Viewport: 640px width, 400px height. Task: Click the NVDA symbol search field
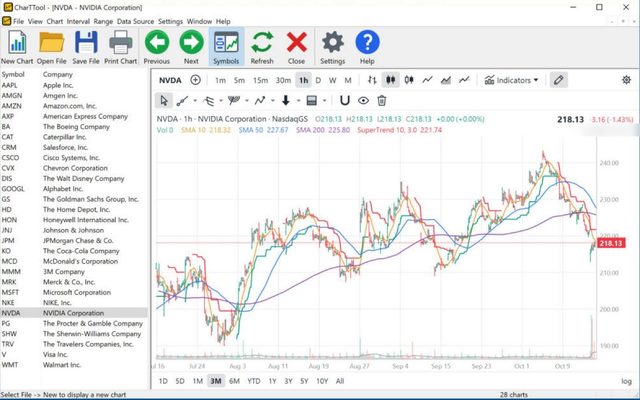pyautogui.click(x=170, y=80)
